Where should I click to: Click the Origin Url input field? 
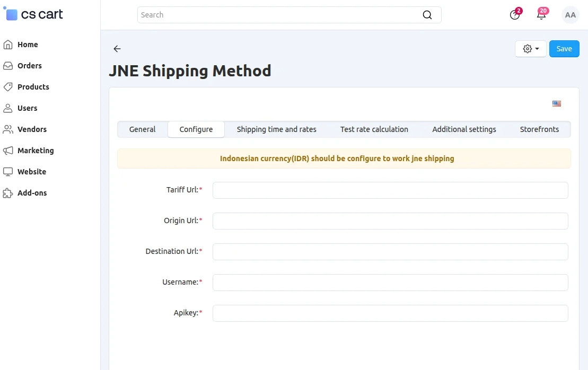[390, 221]
